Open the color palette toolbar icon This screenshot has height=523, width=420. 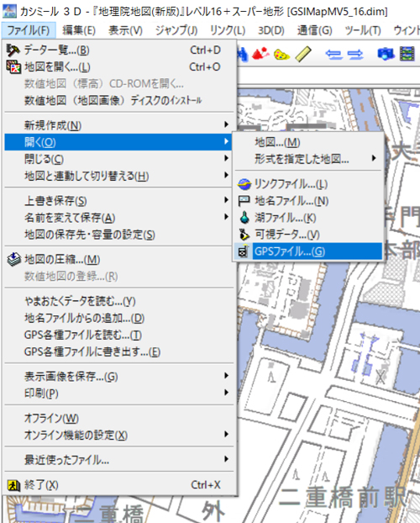281,54
